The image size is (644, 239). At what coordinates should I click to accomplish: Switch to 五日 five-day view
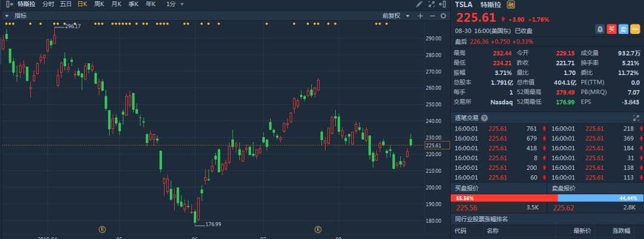coord(66,4)
